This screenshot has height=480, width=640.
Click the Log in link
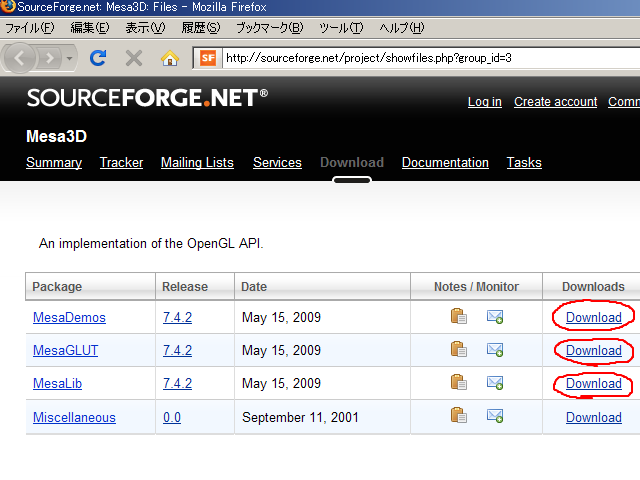(484, 102)
